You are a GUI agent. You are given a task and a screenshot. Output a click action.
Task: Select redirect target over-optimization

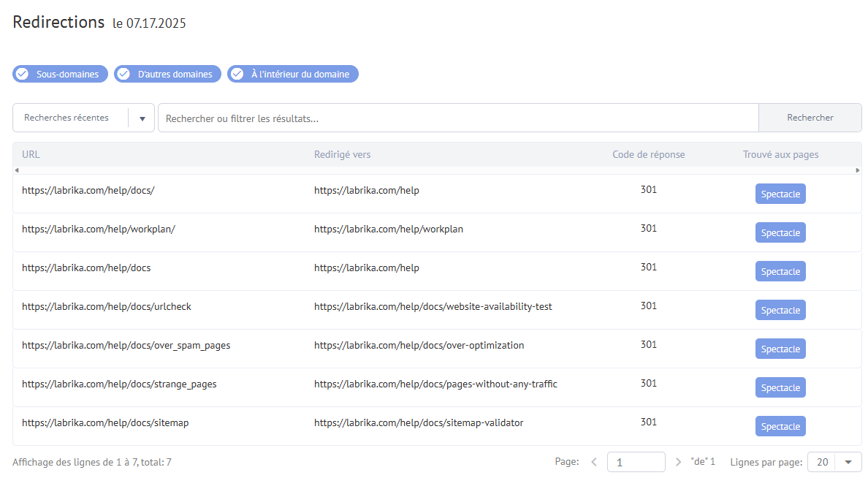coord(419,346)
